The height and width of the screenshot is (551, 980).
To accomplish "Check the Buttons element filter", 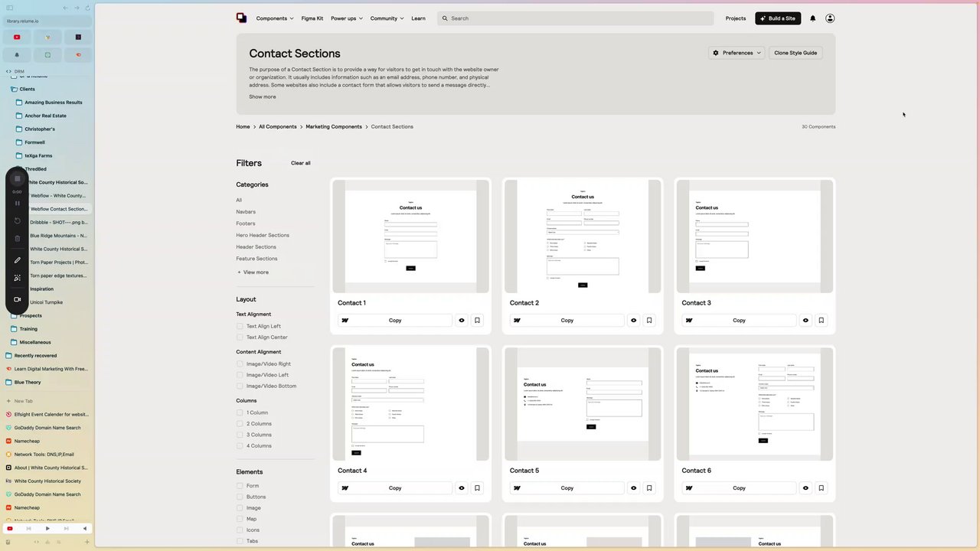I will 240,497.
